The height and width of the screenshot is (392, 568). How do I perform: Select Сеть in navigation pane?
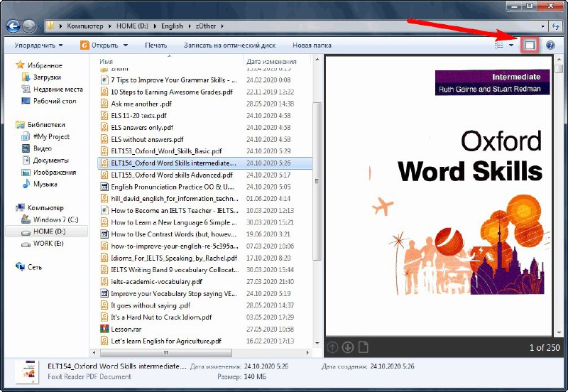[x=28, y=267]
